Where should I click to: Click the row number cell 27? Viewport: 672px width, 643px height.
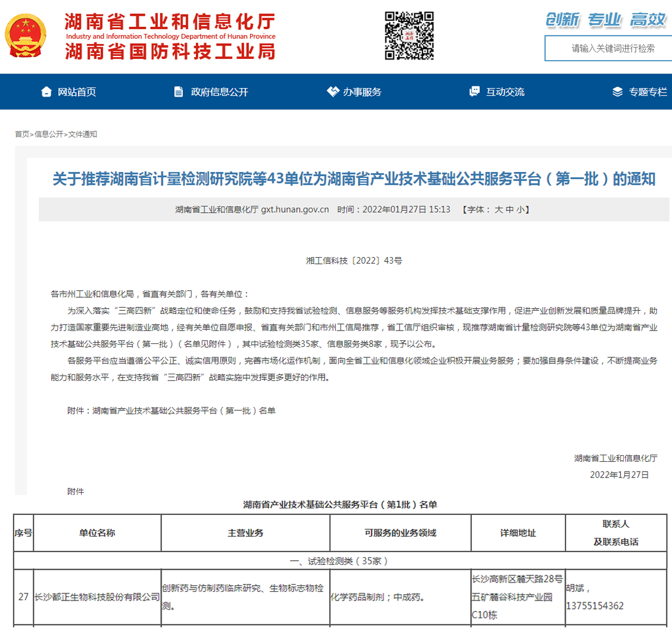23,597
